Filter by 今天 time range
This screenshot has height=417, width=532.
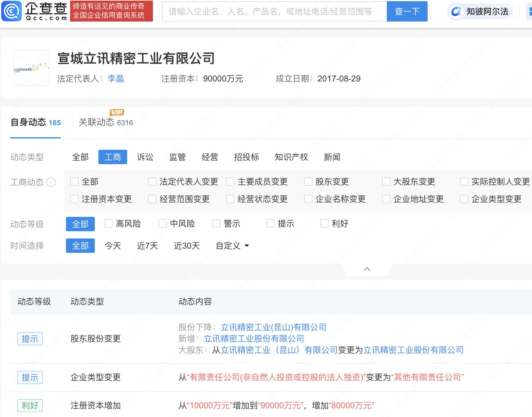click(x=113, y=246)
